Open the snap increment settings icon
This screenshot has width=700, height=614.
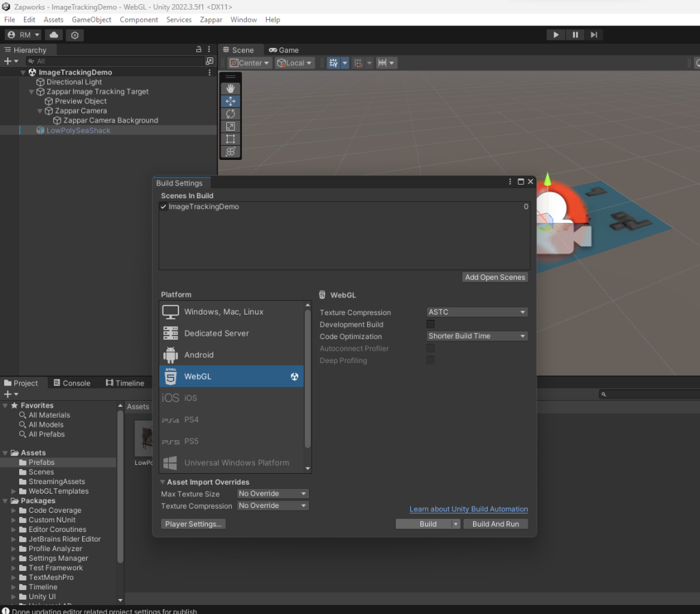(x=386, y=63)
